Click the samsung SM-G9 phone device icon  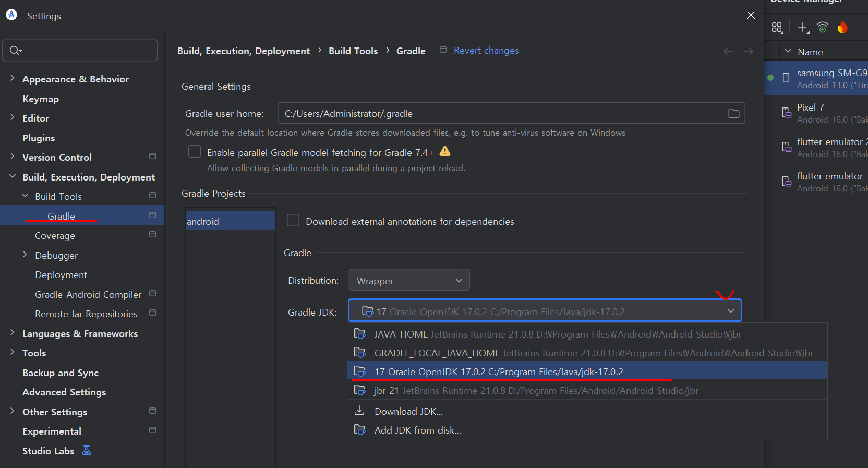click(786, 78)
